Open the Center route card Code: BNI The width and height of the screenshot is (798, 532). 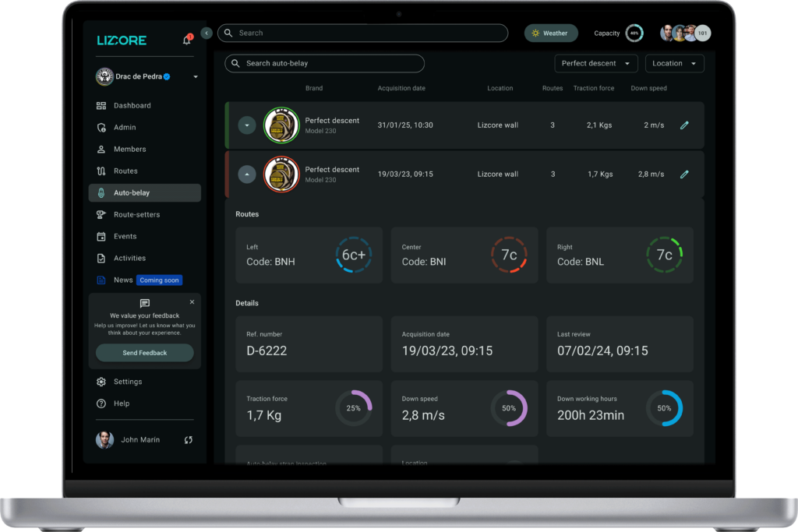[x=464, y=255]
